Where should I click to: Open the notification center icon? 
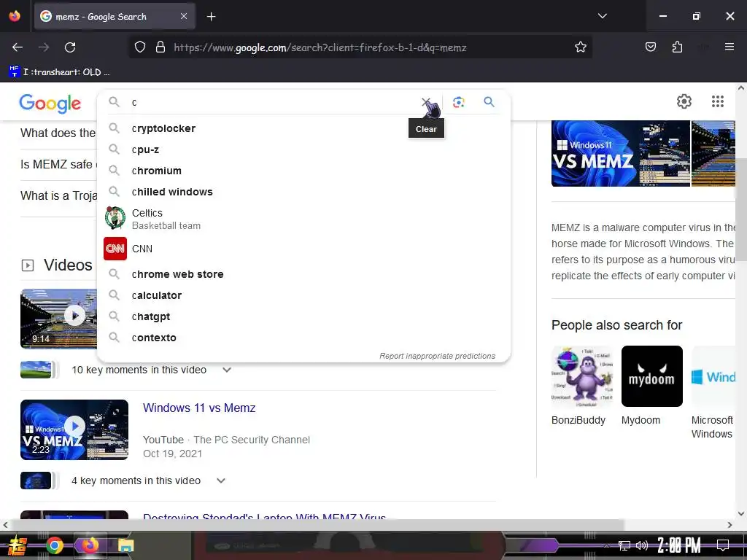(x=723, y=545)
